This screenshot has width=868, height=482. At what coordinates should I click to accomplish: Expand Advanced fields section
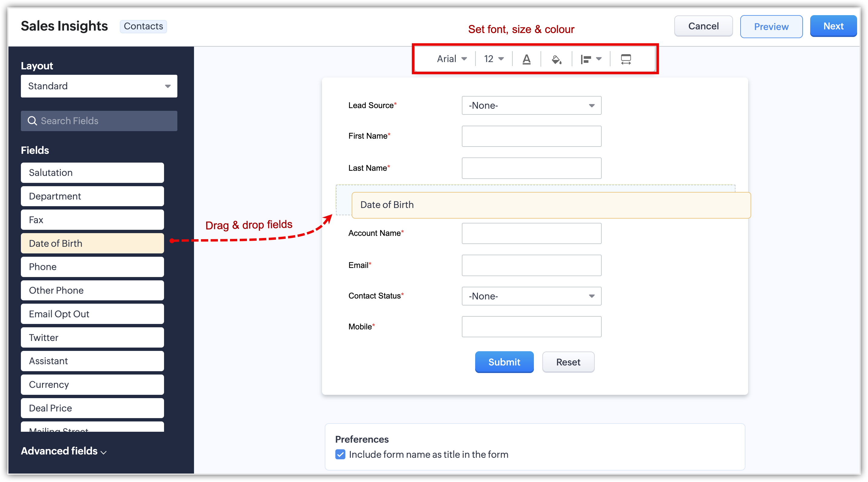click(64, 451)
